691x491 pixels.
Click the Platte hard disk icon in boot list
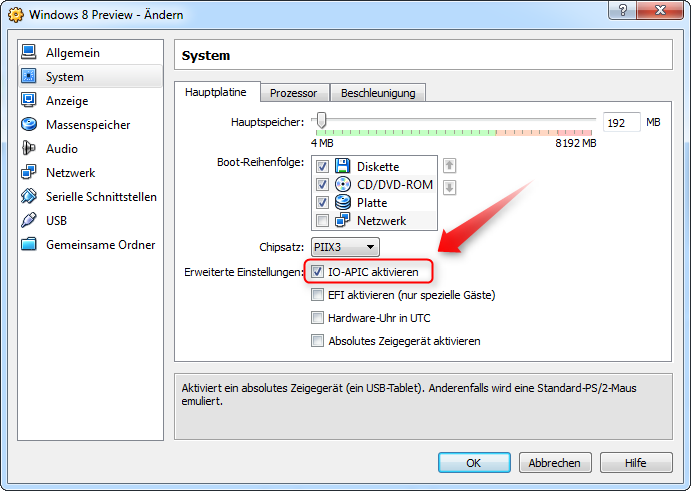tap(342, 202)
